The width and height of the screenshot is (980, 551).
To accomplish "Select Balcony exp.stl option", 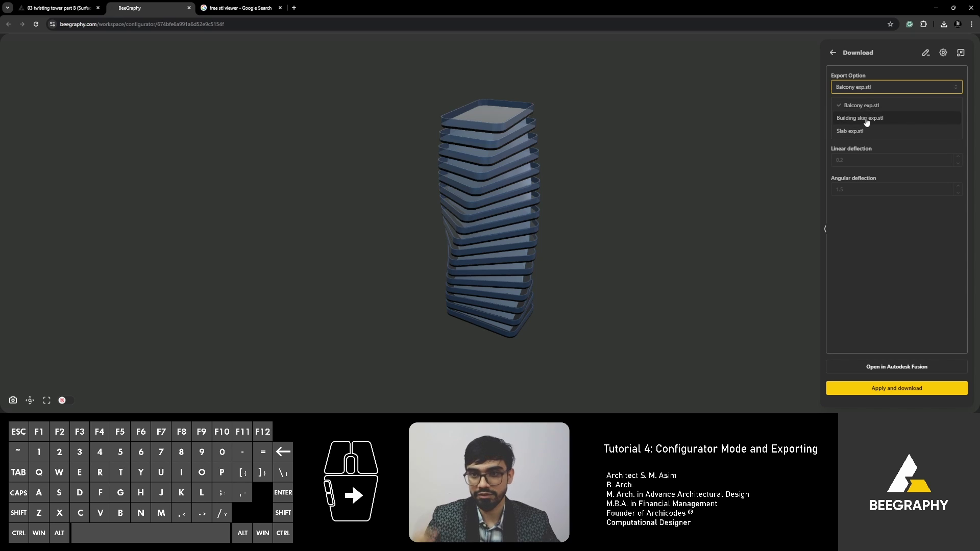I will [896, 105].
